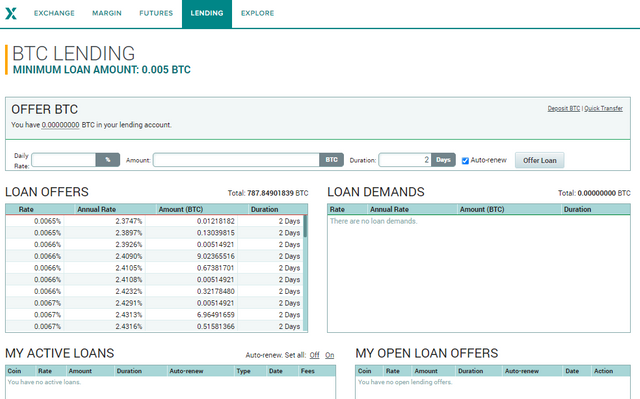Select loan offer amount 0.32178480
The image size is (640, 399).
(155, 291)
